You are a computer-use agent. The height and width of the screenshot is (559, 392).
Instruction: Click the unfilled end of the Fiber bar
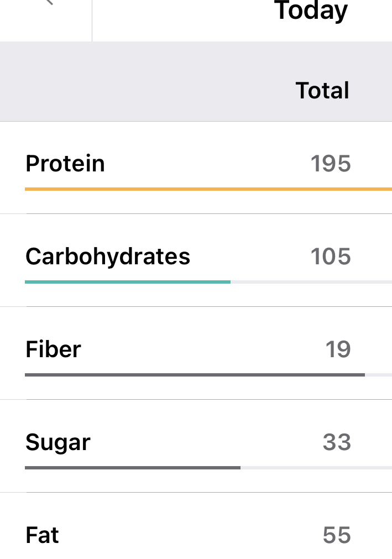click(379, 375)
